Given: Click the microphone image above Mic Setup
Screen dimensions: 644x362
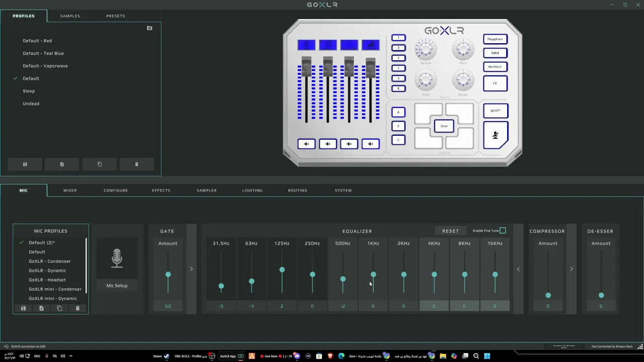Looking at the screenshot, I should click(x=117, y=258).
